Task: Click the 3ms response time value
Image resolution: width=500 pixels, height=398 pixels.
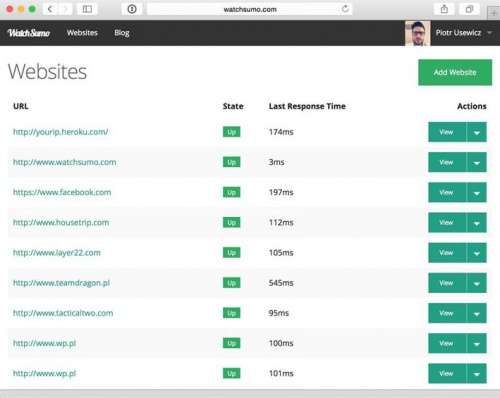Action: [276, 162]
